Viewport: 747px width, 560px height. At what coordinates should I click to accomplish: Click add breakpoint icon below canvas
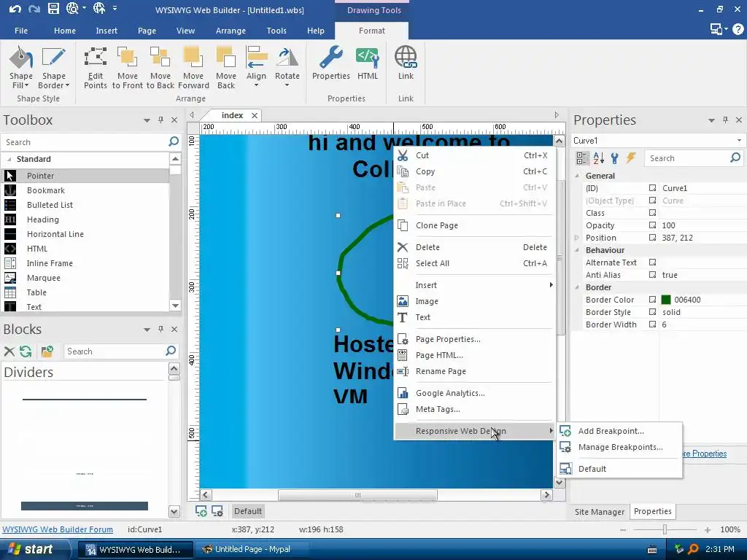201,511
